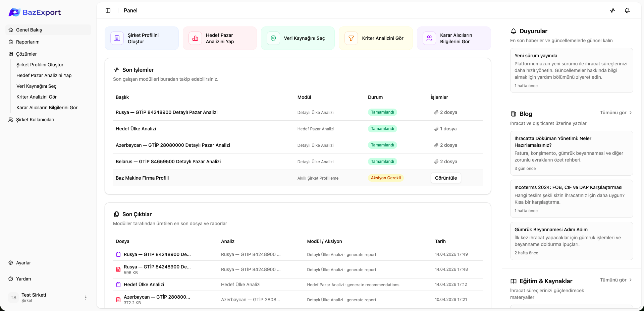Click the Ayarlar gear icon in the sidebar
The width and height of the screenshot is (644, 311).
coord(10,263)
